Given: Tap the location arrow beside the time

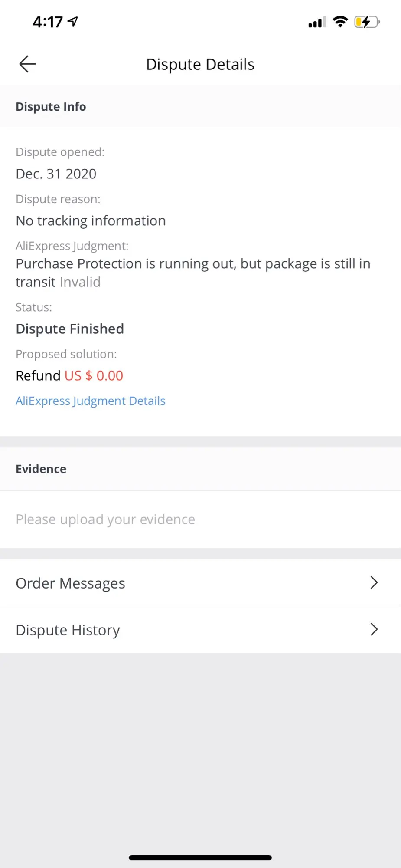Looking at the screenshot, I should (73, 21).
